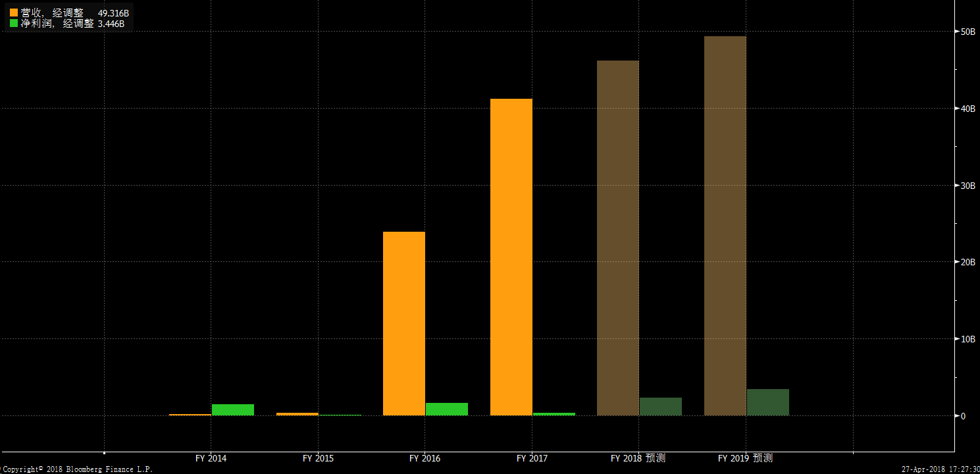This screenshot has width=980, height=474.
Task: Click the 49.316B legend value
Action: click(x=113, y=13)
